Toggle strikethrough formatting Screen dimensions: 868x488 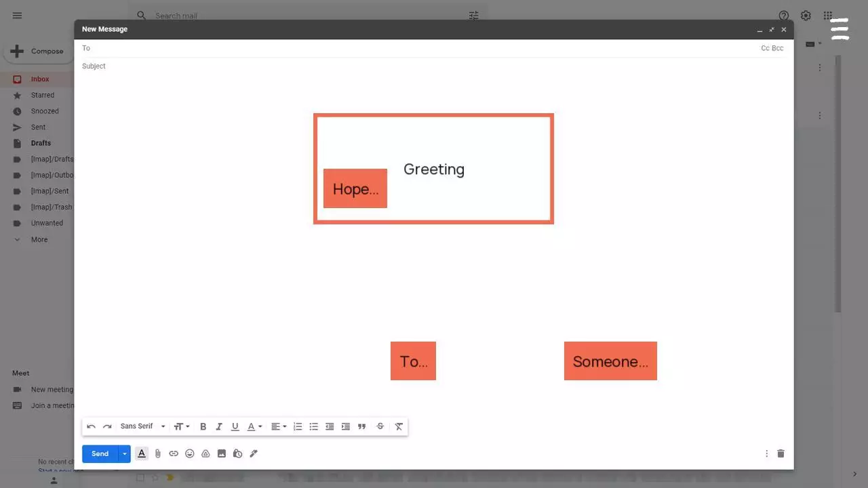(x=380, y=426)
